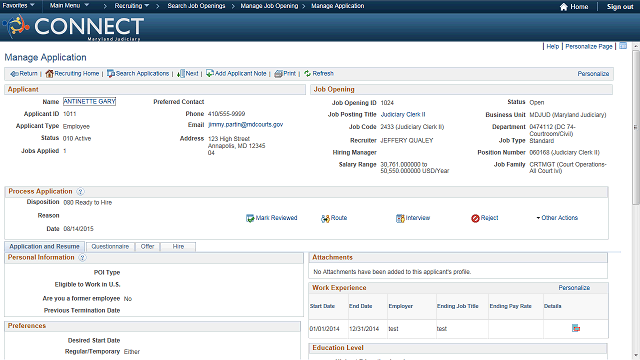Open the Judiciary Clerk II posting link
Viewport: 640px width, 360px height.
pyautogui.click(x=403, y=115)
